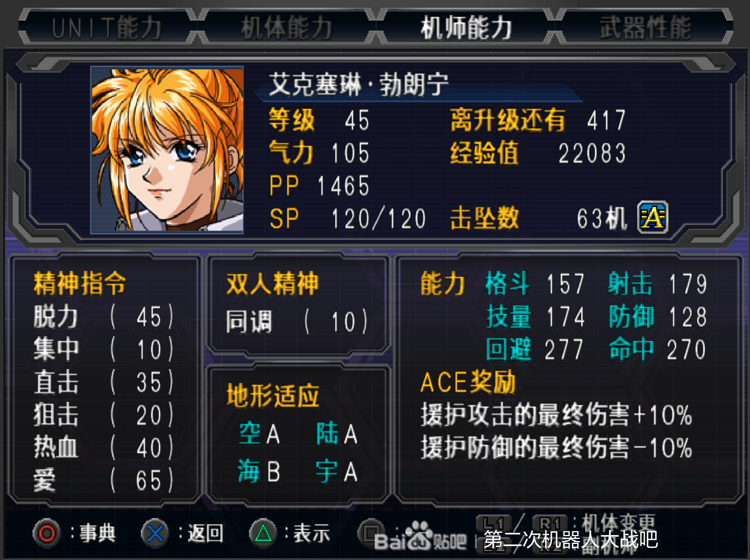Select the 脱力 spirit command
The height and width of the screenshot is (560, 750).
coord(104,317)
